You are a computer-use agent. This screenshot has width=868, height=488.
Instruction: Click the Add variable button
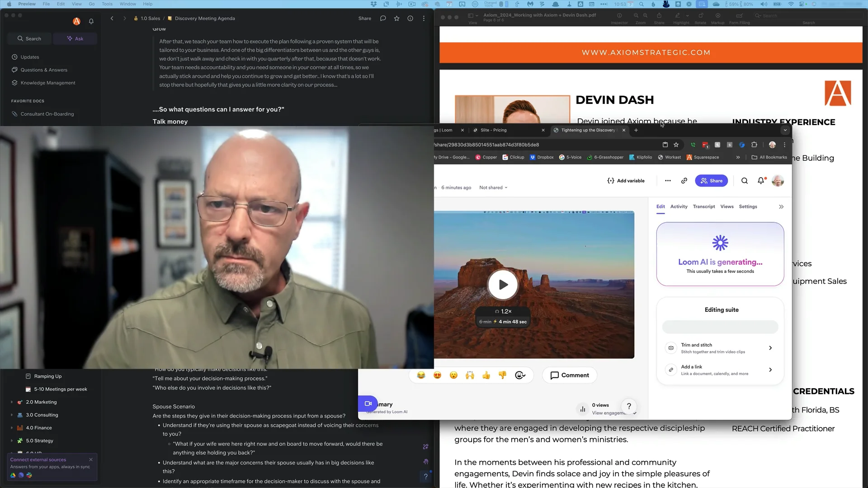626,181
